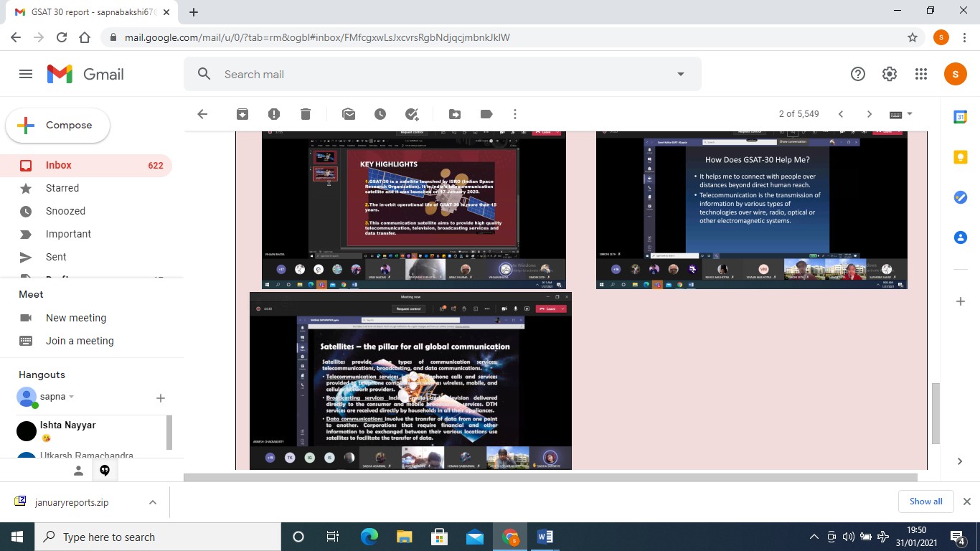
Task: Click the Gmail logo
Action: pos(85,74)
